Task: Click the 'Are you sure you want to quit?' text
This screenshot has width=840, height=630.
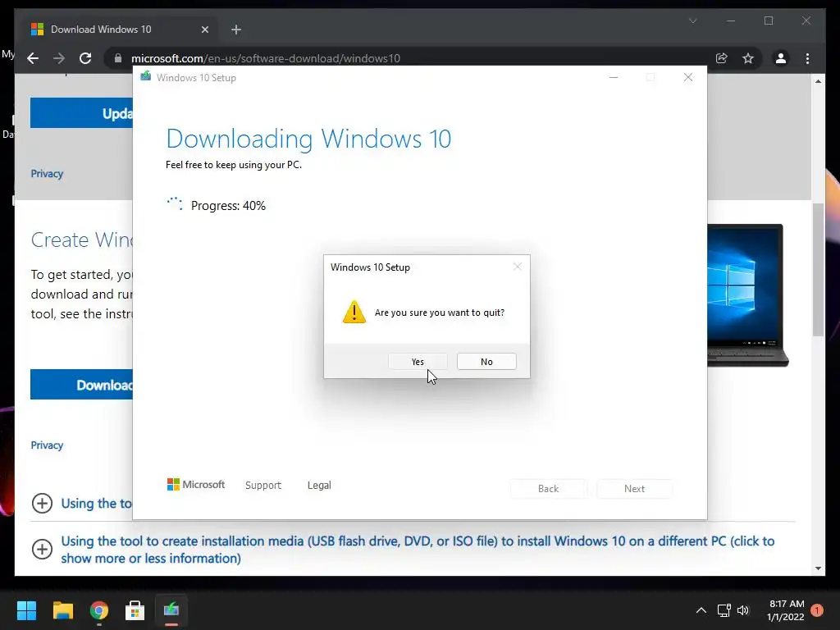Action: [440, 313]
